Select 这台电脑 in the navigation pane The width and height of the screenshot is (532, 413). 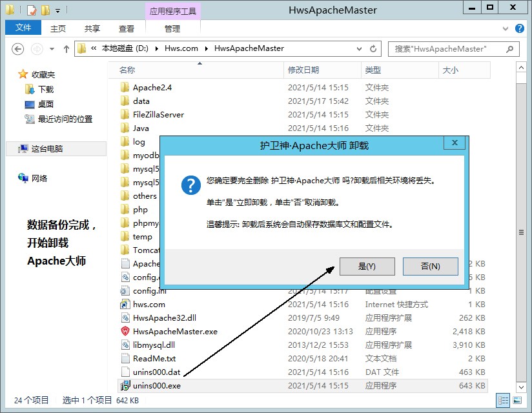[47, 149]
